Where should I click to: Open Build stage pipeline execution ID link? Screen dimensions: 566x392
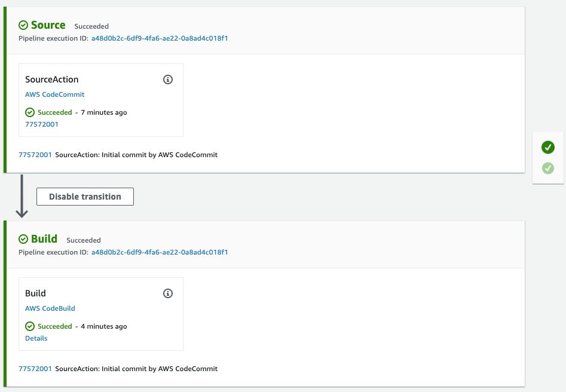160,252
